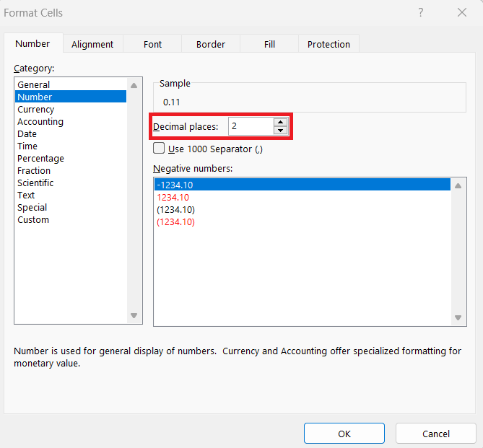Open the Border tab
This screenshot has width=483, height=448.
(211, 44)
